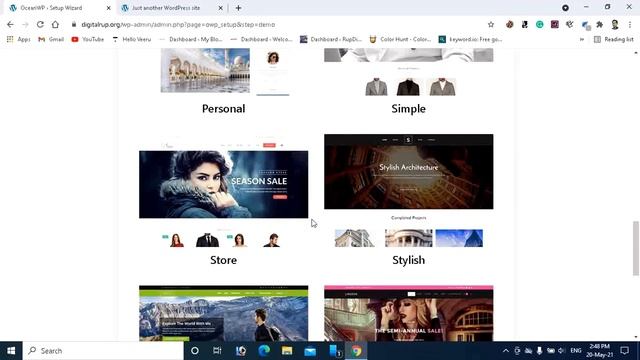Open the YouTube bookmark
The image size is (640, 360).
pyautogui.click(x=88, y=39)
